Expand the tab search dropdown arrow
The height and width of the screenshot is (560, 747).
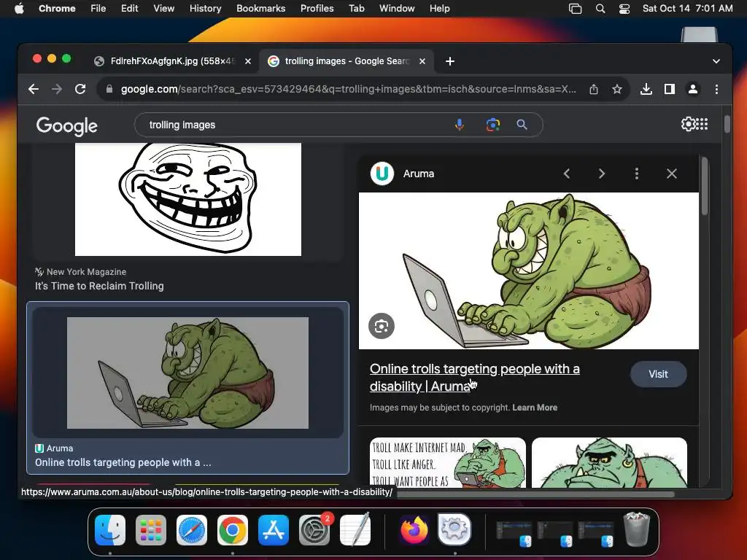pos(716,61)
